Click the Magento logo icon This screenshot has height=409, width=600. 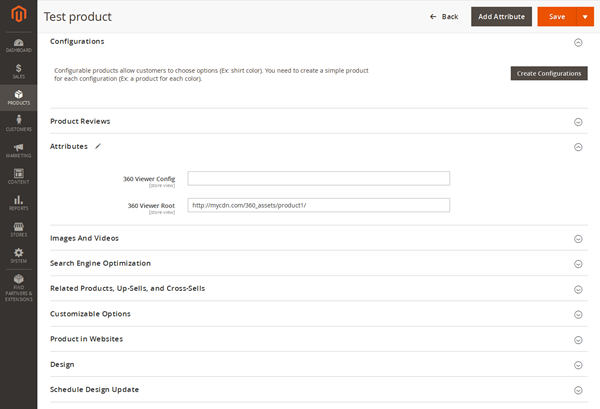18,16
